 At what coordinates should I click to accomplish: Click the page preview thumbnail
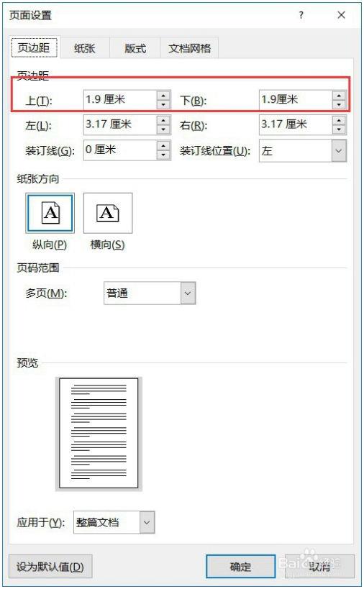(99, 434)
